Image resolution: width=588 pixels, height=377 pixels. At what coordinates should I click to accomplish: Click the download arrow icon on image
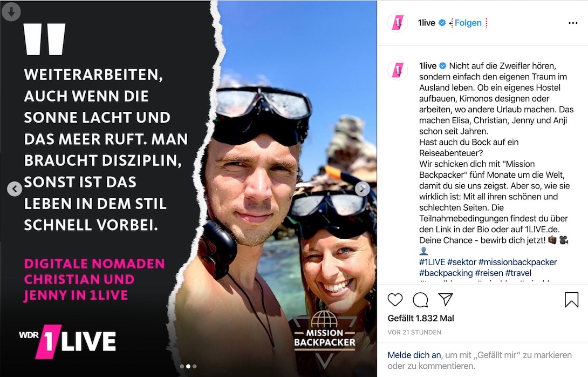coord(11,12)
